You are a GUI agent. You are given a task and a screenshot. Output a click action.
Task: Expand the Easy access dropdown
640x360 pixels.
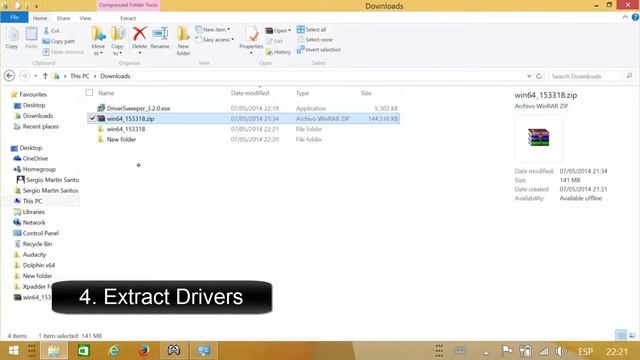[215, 40]
